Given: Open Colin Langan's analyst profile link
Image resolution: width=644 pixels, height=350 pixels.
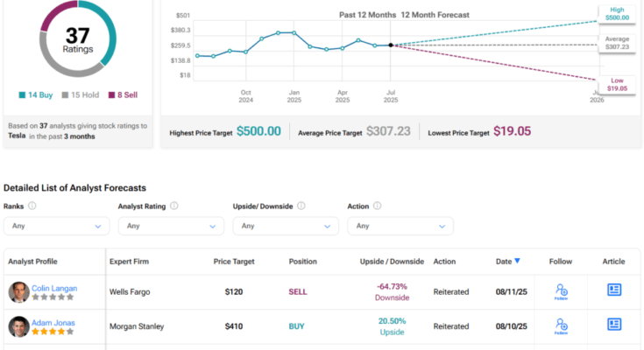Looking at the screenshot, I should click(54, 288).
